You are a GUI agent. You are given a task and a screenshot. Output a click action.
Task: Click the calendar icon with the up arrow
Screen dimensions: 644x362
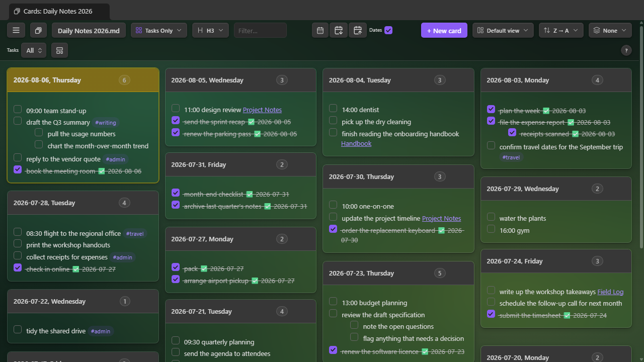click(358, 30)
